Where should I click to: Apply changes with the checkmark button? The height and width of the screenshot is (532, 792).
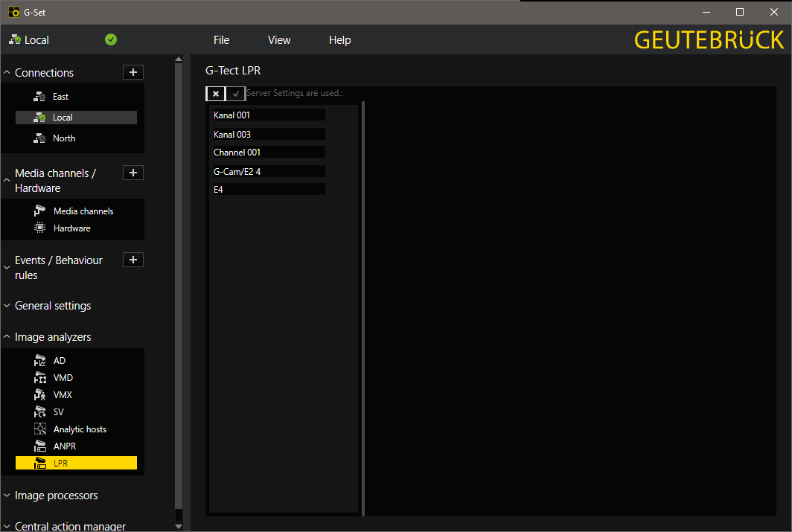click(235, 93)
